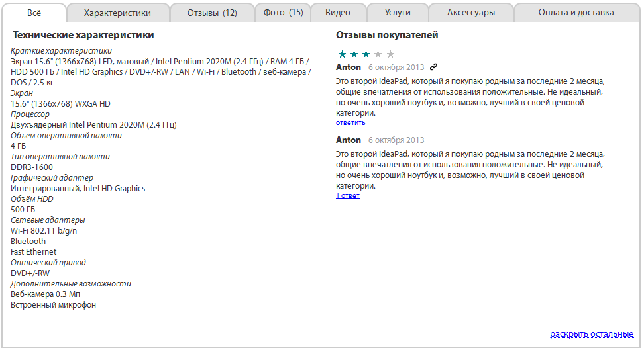Click author name Anton above the 1 ответ link
The image size is (644, 352).
click(x=349, y=140)
